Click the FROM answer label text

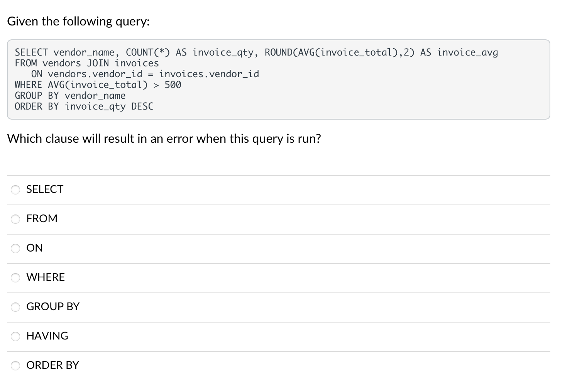(41, 219)
